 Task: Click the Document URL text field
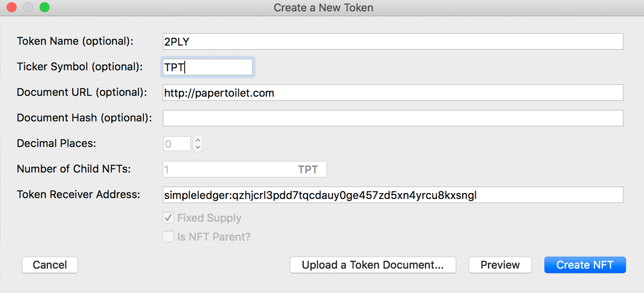(x=392, y=93)
